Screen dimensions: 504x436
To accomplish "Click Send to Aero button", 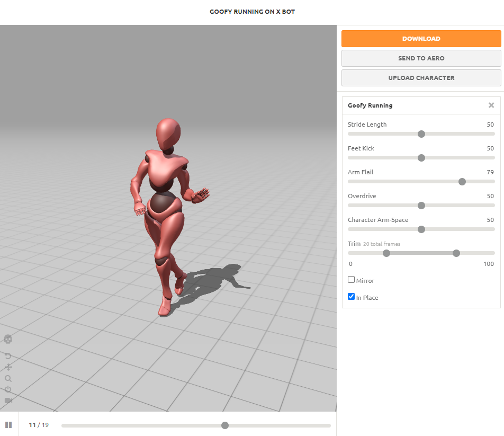I will click(x=421, y=58).
